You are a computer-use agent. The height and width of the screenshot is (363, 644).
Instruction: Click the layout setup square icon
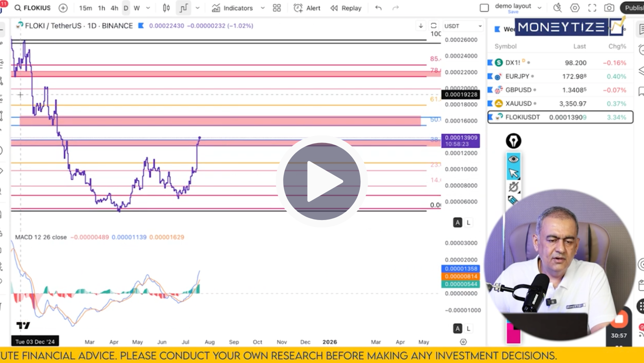[x=485, y=8]
